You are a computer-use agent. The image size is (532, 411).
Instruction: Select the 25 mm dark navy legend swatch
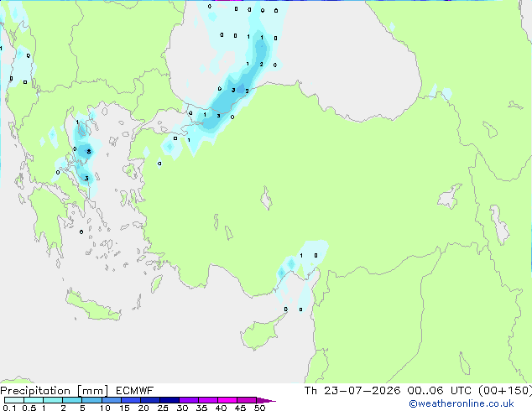point(170,400)
